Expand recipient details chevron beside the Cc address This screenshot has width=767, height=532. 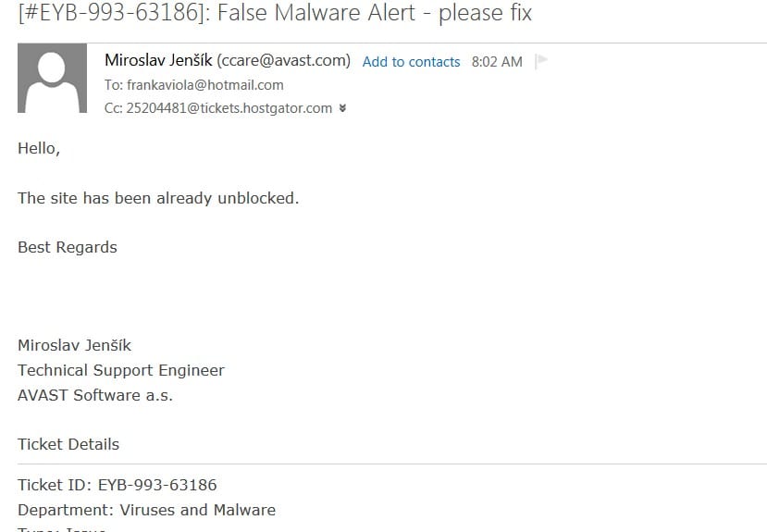coord(342,108)
